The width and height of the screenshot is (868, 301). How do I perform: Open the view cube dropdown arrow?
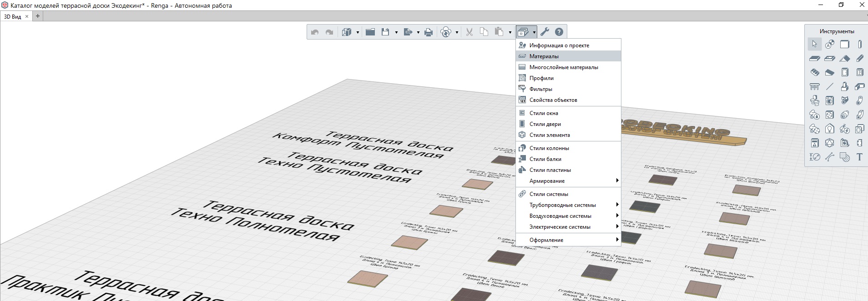[x=358, y=32]
